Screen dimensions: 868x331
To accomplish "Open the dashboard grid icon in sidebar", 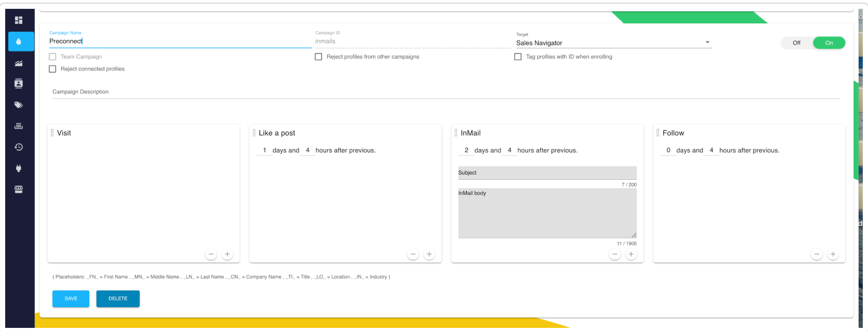I will click(x=19, y=20).
